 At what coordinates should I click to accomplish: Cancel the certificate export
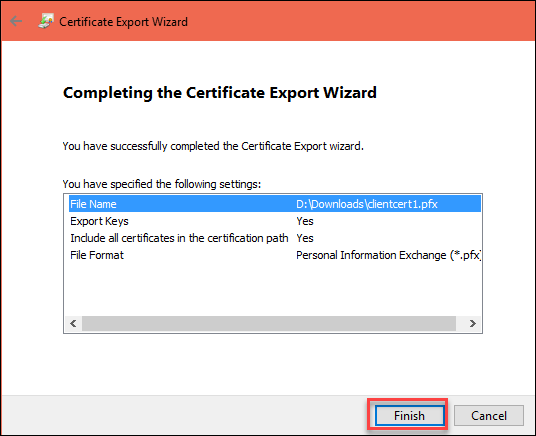point(488,415)
